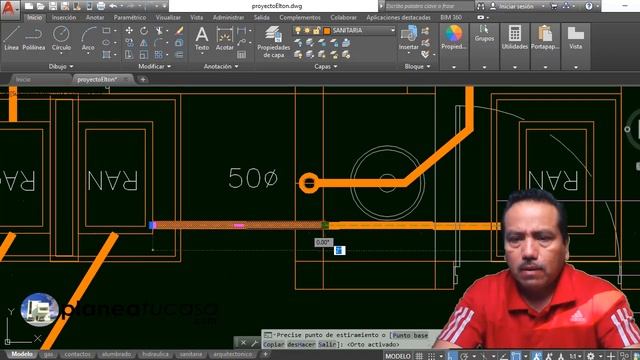
Task: Toggle layer lock padlock icon
Action: (316, 31)
